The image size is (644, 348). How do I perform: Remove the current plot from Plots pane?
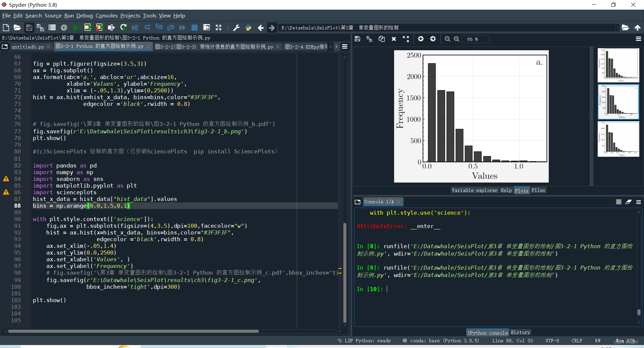(394, 39)
